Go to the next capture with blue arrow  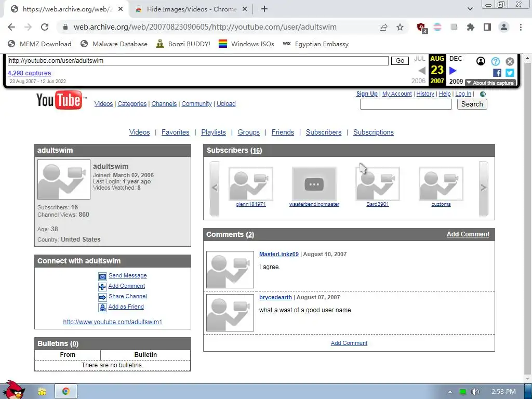pyautogui.click(x=453, y=71)
